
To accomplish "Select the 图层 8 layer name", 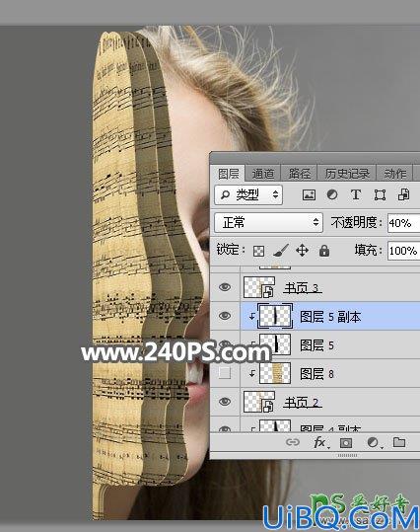I will [316, 374].
